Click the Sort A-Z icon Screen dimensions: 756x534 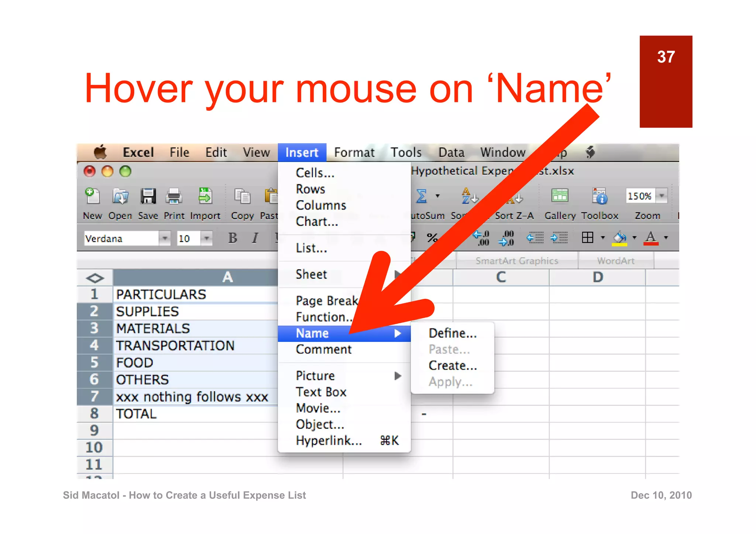pos(470,196)
